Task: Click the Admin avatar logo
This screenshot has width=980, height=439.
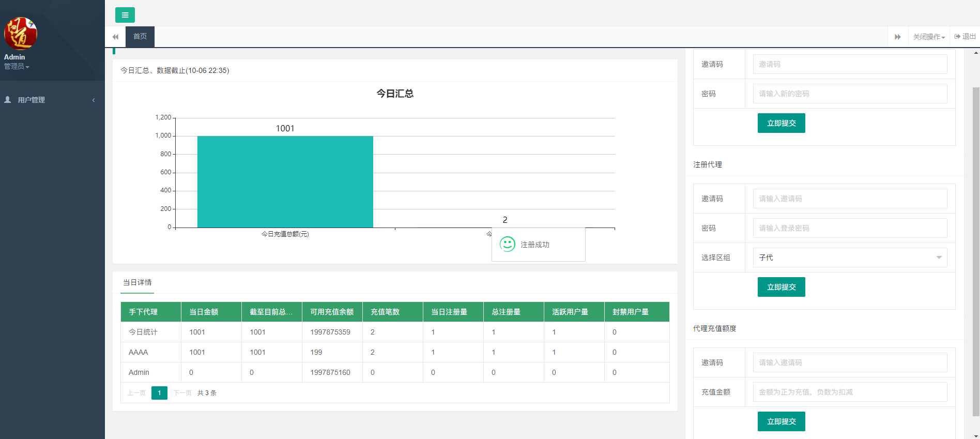Action: (x=21, y=34)
